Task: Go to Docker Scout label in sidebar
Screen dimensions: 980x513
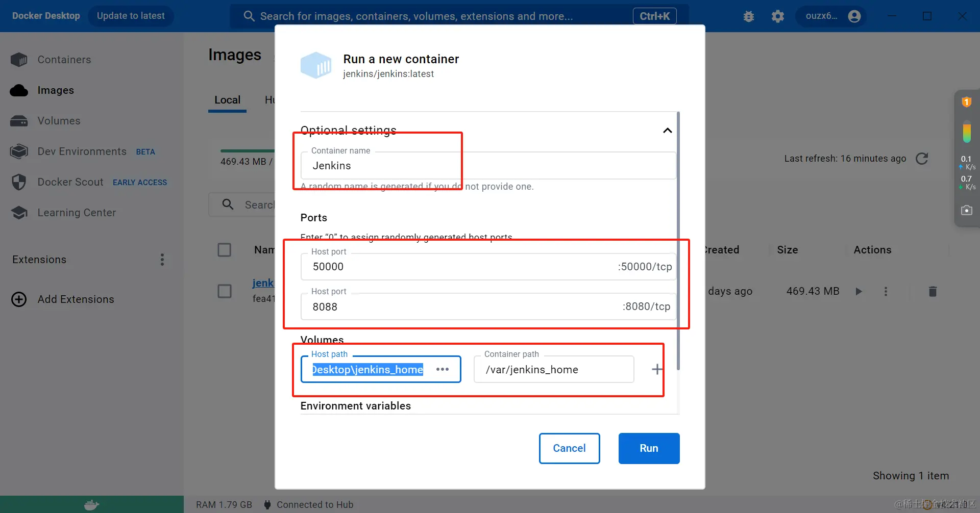Action: click(70, 182)
